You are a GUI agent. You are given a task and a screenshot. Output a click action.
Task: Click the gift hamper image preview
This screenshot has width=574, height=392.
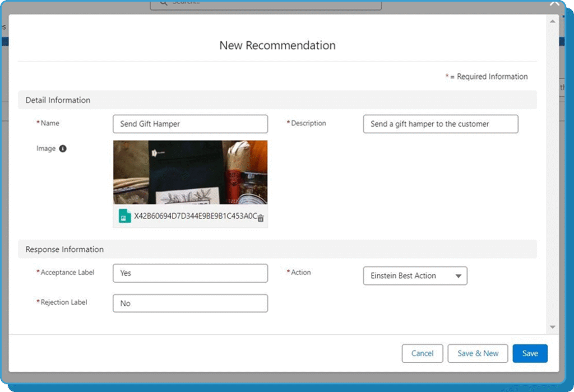[x=190, y=172]
